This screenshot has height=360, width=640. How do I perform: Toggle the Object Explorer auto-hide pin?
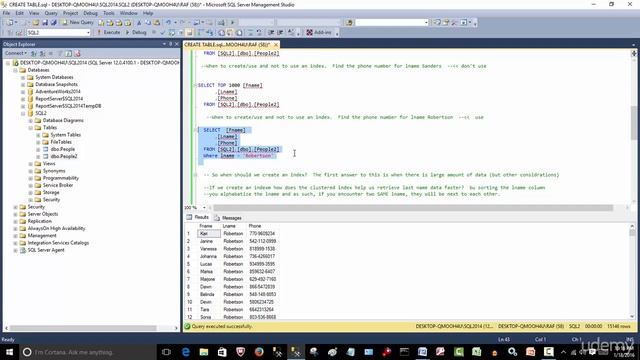pos(171,44)
